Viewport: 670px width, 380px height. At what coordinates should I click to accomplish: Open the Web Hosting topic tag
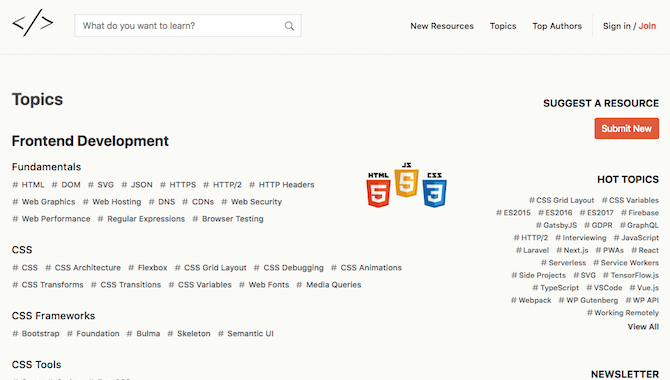pos(112,202)
